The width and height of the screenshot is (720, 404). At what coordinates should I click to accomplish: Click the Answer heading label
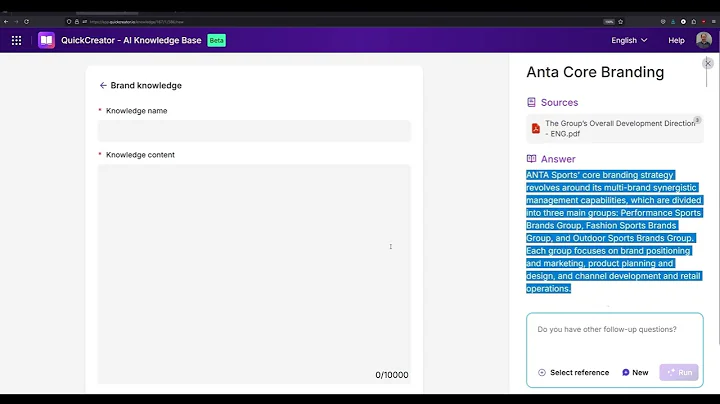(x=558, y=159)
